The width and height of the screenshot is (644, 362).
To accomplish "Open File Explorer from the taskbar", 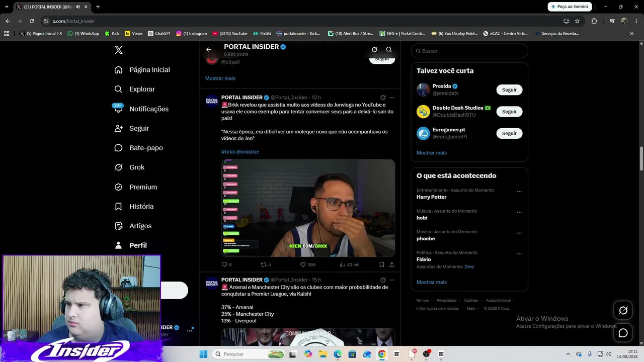I will click(323, 354).
